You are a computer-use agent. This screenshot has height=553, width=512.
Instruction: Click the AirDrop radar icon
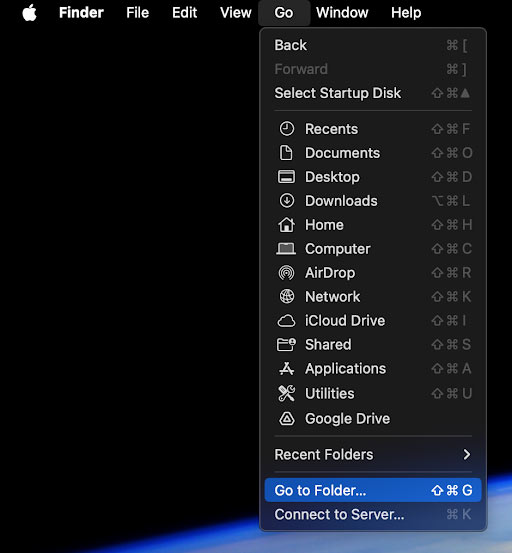(286, 273)
